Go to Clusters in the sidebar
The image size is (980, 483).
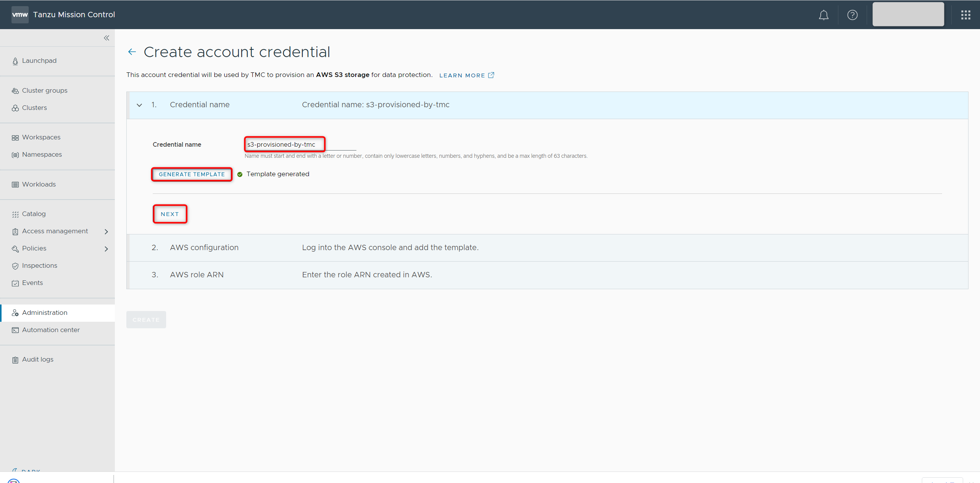click(34, 108)
